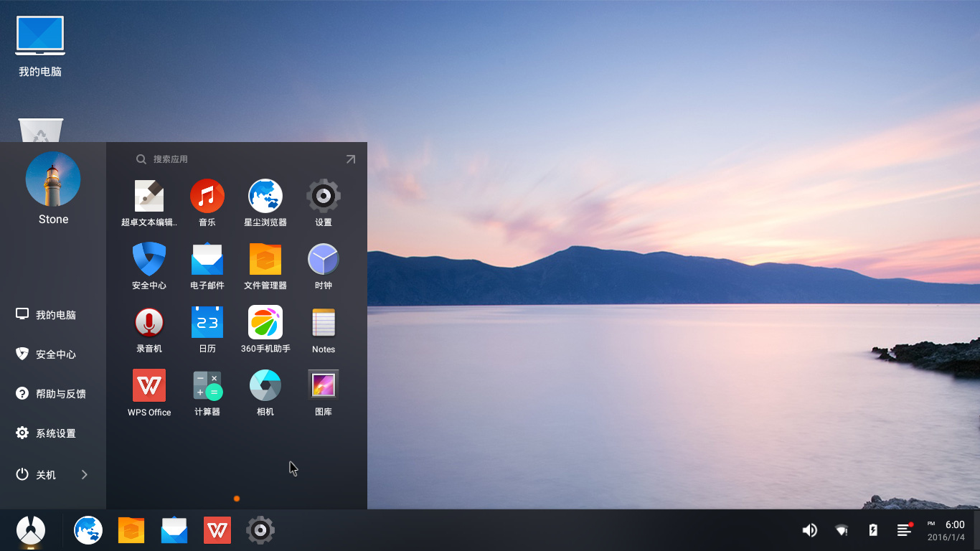This screenshot has width=980, height=551.
Task: Open file manager from the taskbar
Action: pos(131,530)
